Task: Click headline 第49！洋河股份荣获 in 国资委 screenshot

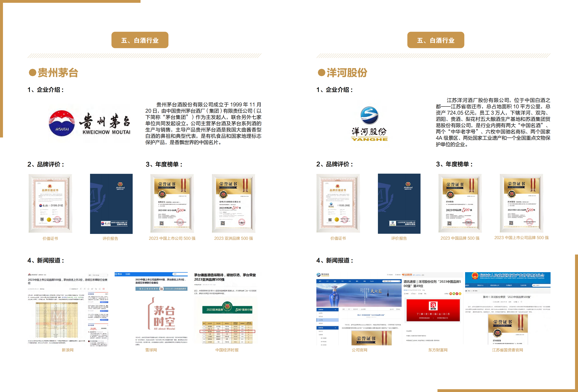Action: (507, 297)
